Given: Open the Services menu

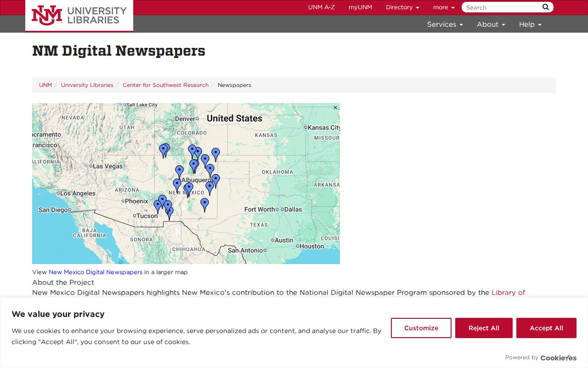Looking at the screenshot, I should tap(445, 24).
